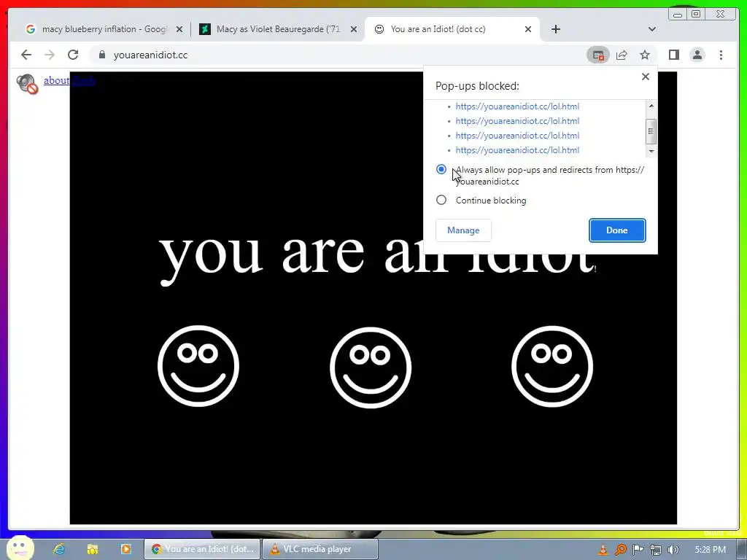The height and width of the screenshot is (560, 747).
Task: Click the middle smiley face
Action: [x=370, y=367]
